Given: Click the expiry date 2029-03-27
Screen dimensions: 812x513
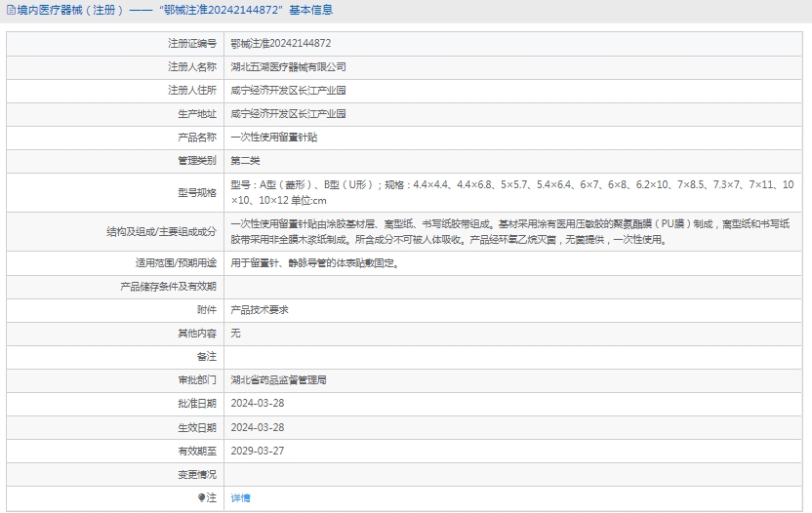Looking at the screenshot, I should pyautogui.click(x=258, y=451).
